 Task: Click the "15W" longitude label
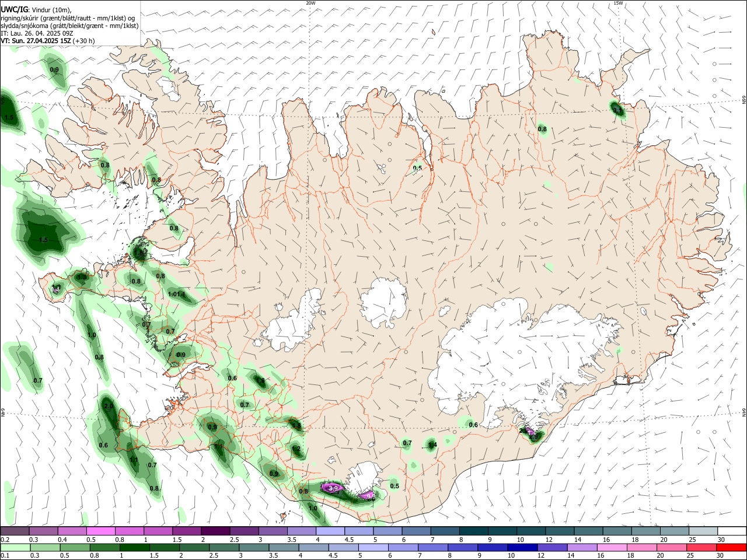tap(618, 3)
